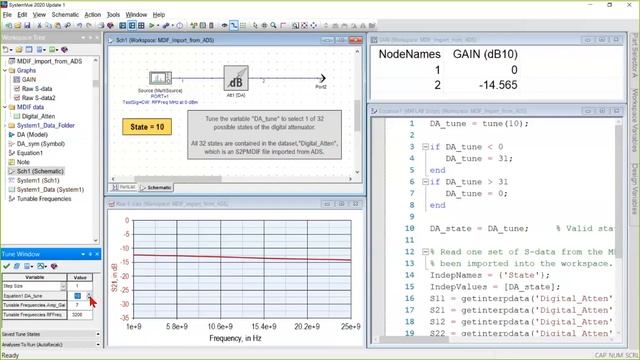Open the Tune Window title bar dropdown arrow
The height and width of the screenshot is (360, 640).
83,254
